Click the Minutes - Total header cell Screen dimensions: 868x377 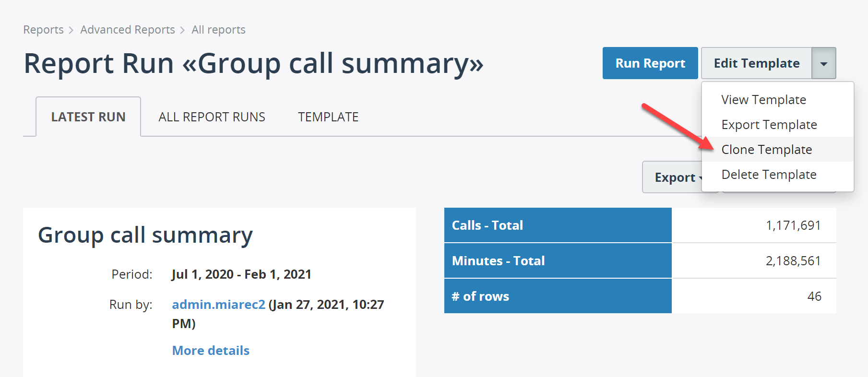558,261
